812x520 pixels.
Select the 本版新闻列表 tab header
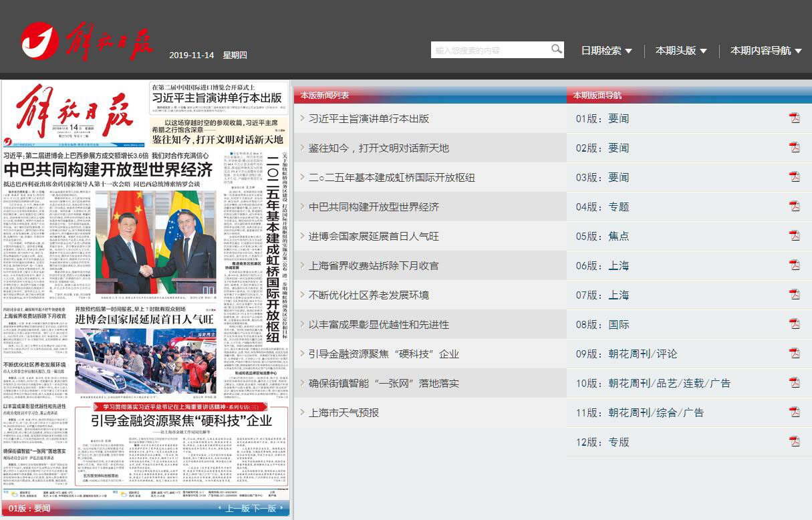pyautogui.click(x=325, y=96)
